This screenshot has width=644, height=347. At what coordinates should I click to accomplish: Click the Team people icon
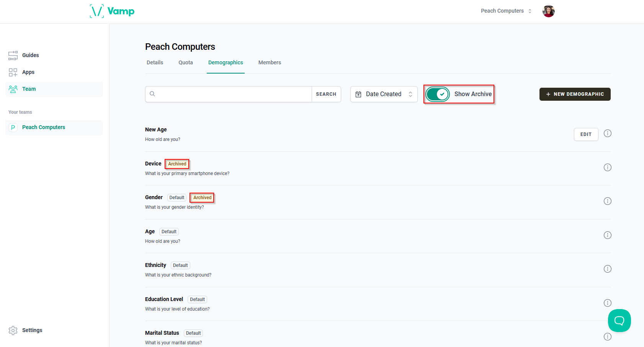(x=13, y=89)
